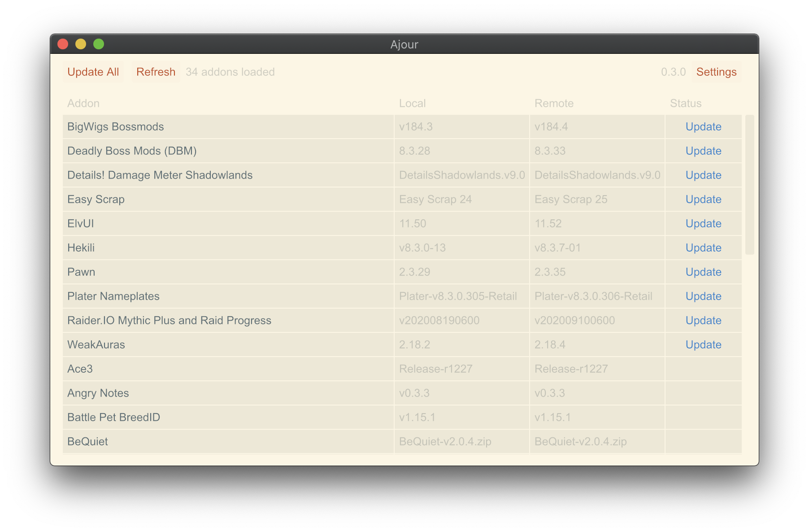
Task: Select the Battle Pet BreedID name
Action: tap(113, 417)
